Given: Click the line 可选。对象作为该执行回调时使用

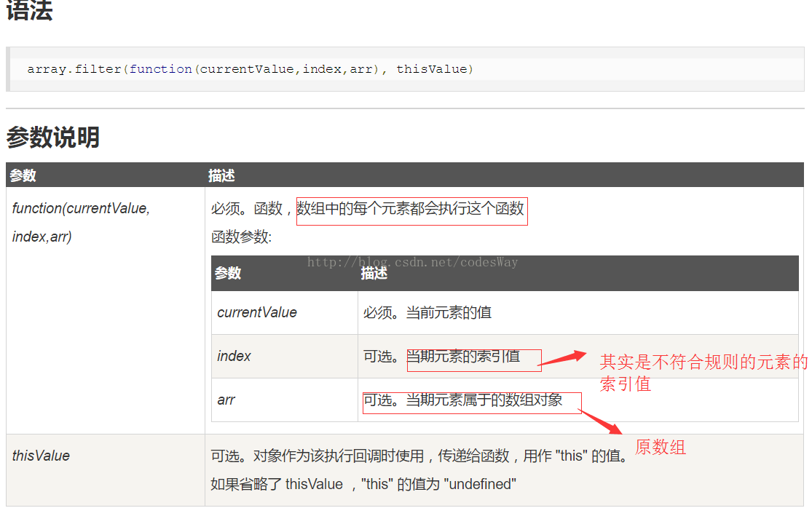Looking at the screenshot, I should click(x=419, y=456).
